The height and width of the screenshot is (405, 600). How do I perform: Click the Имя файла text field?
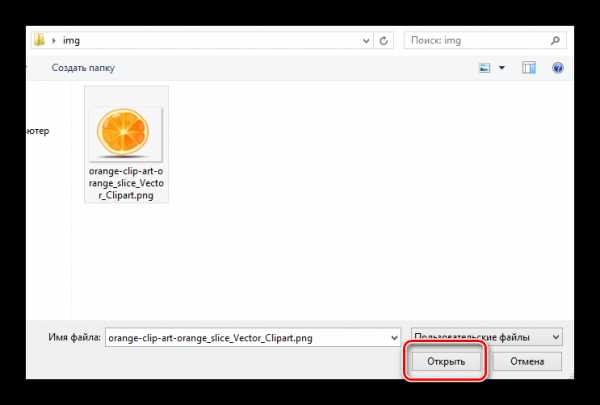253,338
